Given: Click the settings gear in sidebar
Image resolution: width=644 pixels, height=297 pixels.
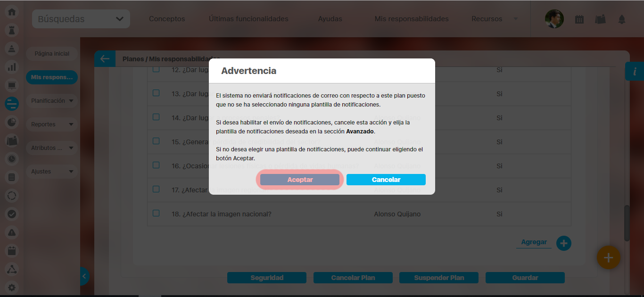Looking at the screenshot, I should pos(12,287).
